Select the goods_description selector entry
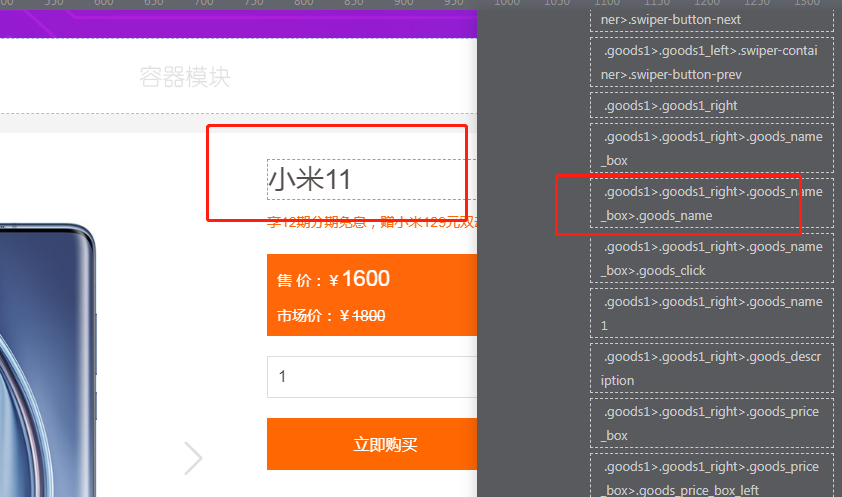The height and width of the screenshot is (497, 842). tap(712, 368)
